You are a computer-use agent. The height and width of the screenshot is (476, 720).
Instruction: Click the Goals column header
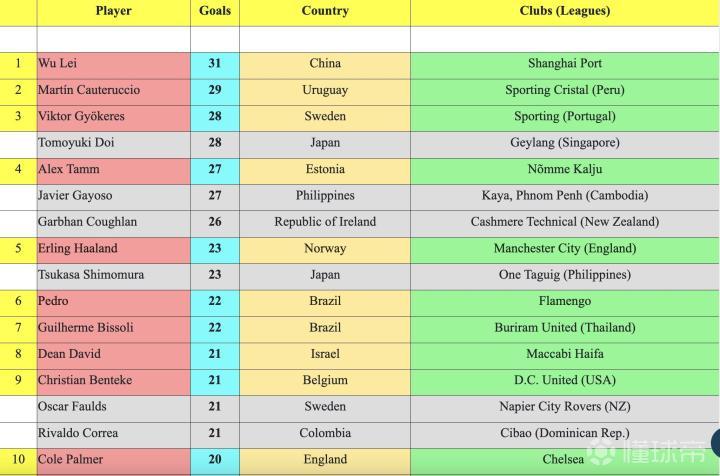(x=214, y=11)
